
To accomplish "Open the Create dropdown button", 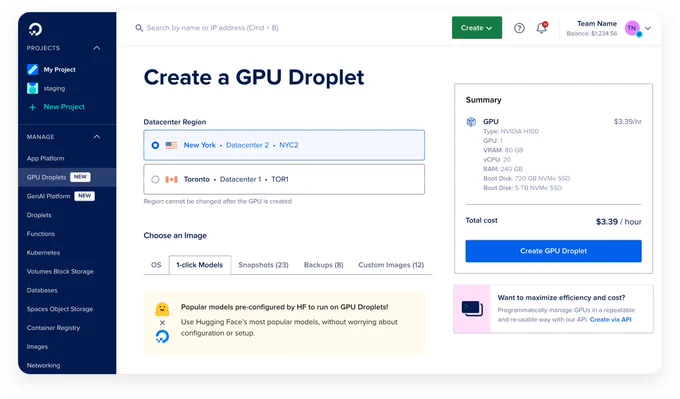I will pos(477,28).
